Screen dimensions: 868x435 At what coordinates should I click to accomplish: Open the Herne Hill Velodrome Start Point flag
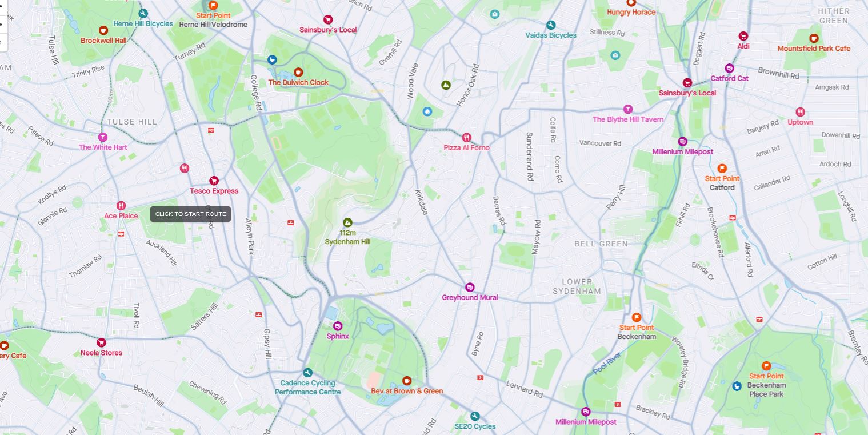[x=213, y=5]
